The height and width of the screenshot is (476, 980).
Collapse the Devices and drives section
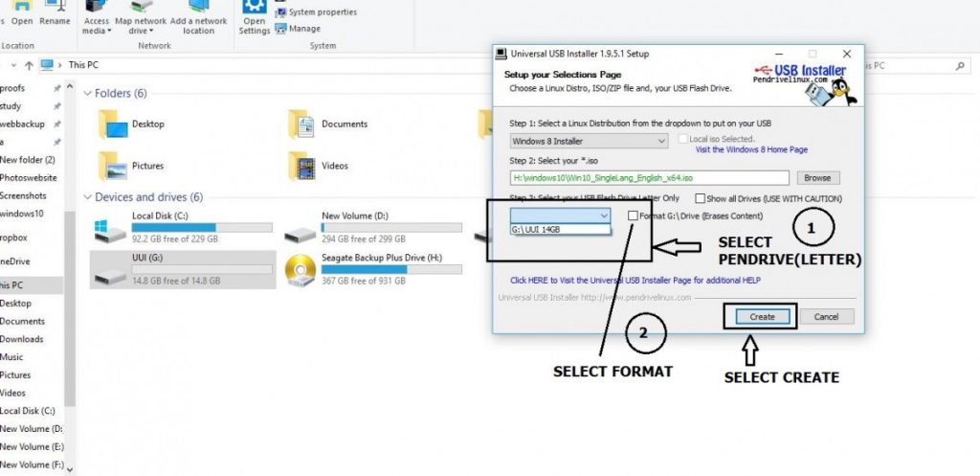click(88, 197)
